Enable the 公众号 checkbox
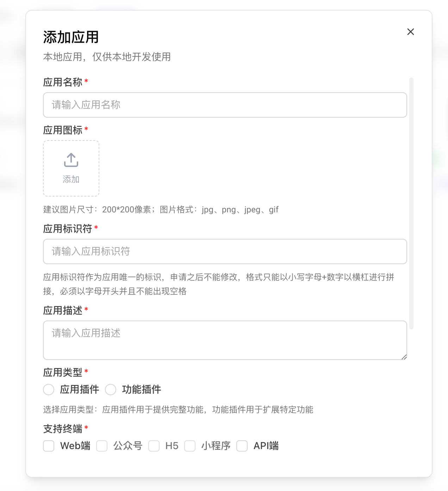Screen dimensions: 448x491 coord(102,446)
